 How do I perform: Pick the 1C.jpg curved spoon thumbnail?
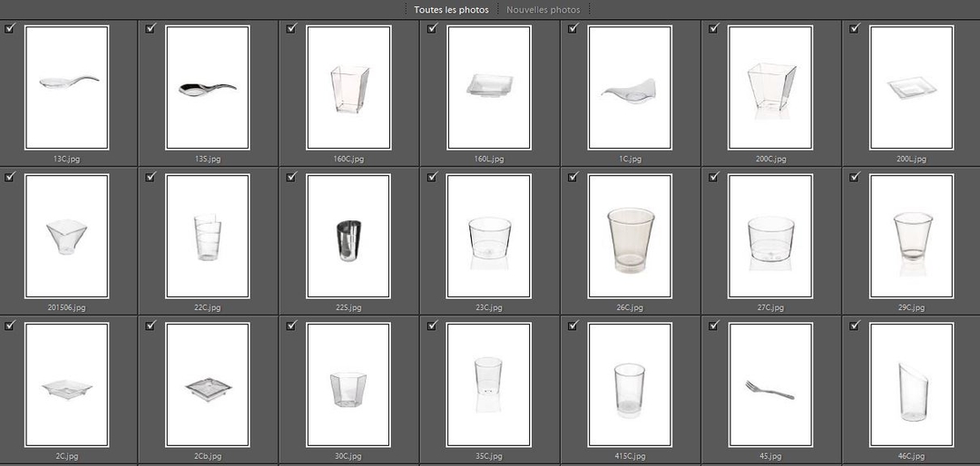click(630, 87)
